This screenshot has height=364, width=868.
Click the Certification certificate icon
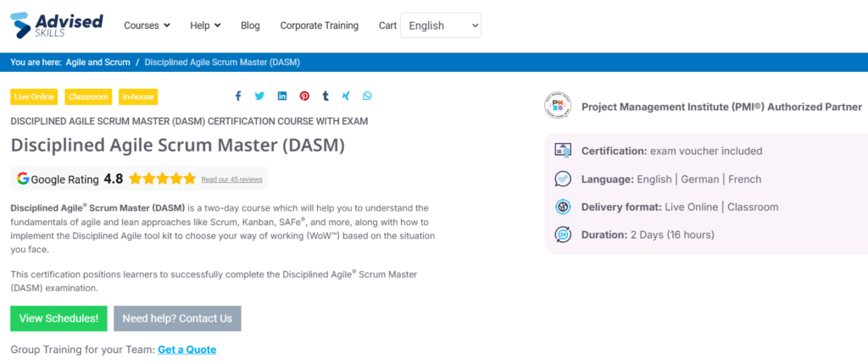[563, 151]
